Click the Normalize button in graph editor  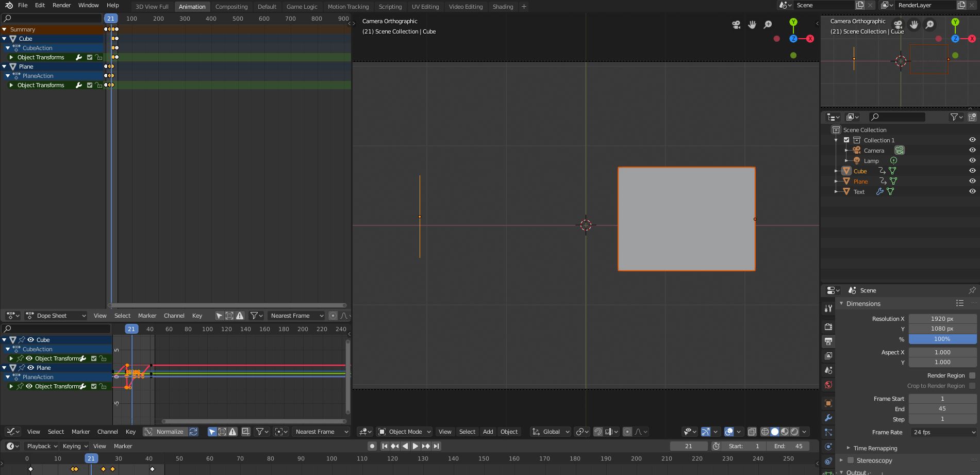click(x=165, y=432)
